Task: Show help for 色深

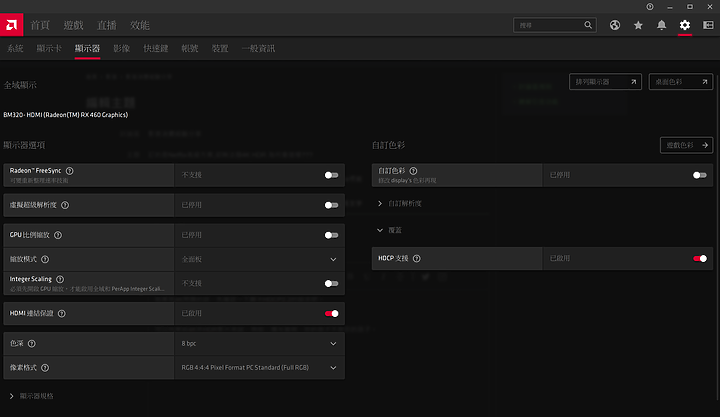Action: pos(32,344)
